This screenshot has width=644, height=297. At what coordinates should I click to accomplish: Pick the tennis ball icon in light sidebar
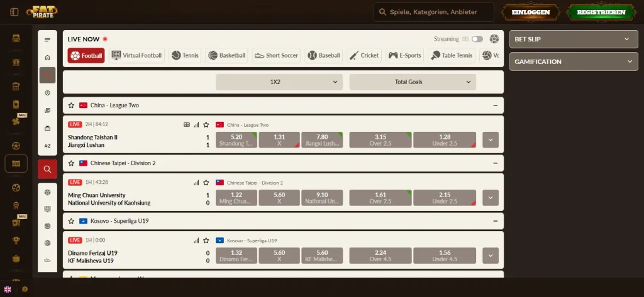click(x=47, y=226)
